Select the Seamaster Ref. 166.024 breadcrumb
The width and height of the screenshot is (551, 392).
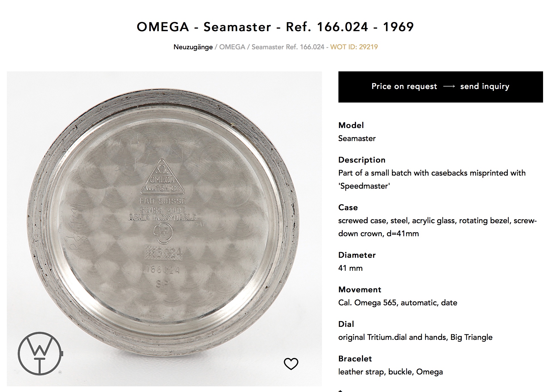coord(288,47)
